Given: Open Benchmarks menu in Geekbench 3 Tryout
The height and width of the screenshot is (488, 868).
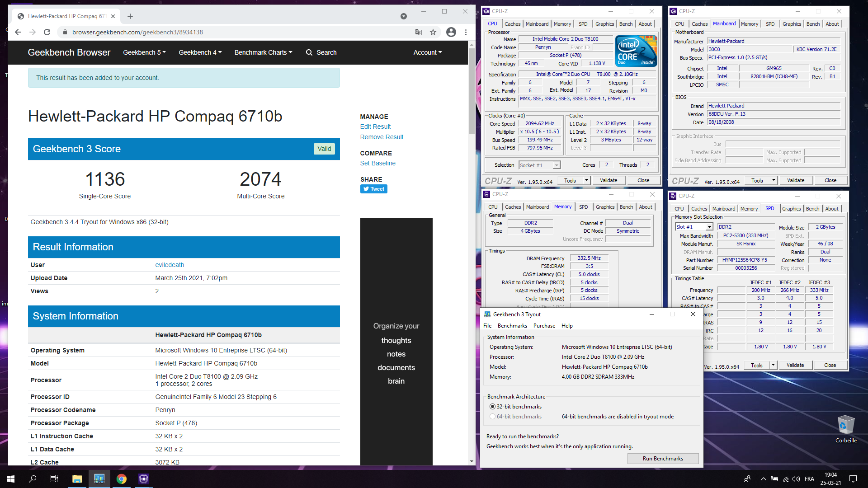Looking at the screenshot, I should pos(512,326).
